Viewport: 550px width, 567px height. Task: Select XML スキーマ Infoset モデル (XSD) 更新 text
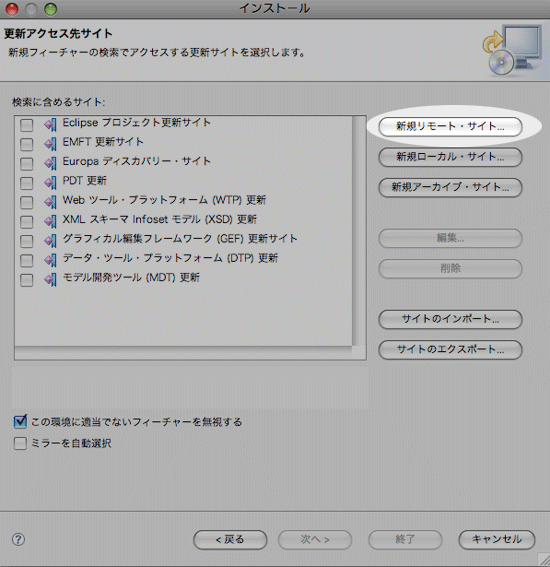coord(159,219)
